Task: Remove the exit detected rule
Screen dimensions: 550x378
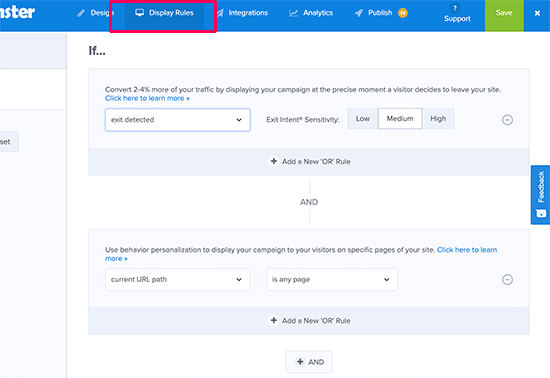Action: (x=507, y=120)
